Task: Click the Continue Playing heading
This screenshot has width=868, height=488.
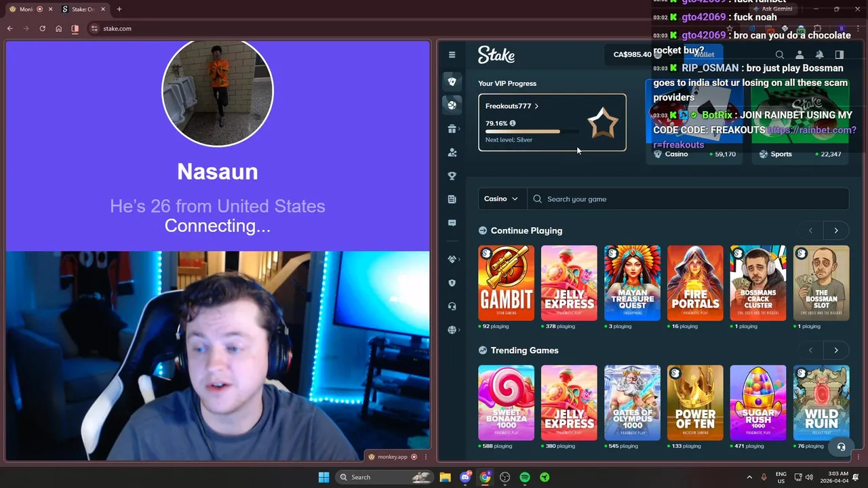Action: [x=526, y=230]
